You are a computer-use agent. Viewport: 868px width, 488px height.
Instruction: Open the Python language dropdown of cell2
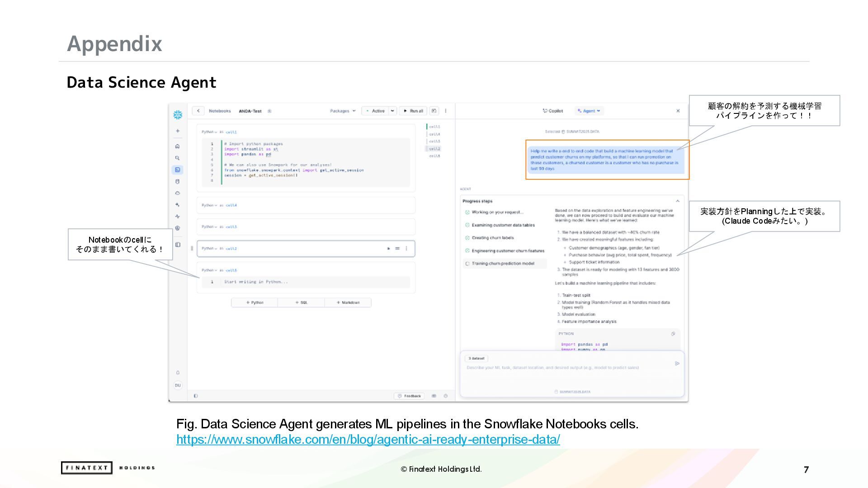(209, 249)
